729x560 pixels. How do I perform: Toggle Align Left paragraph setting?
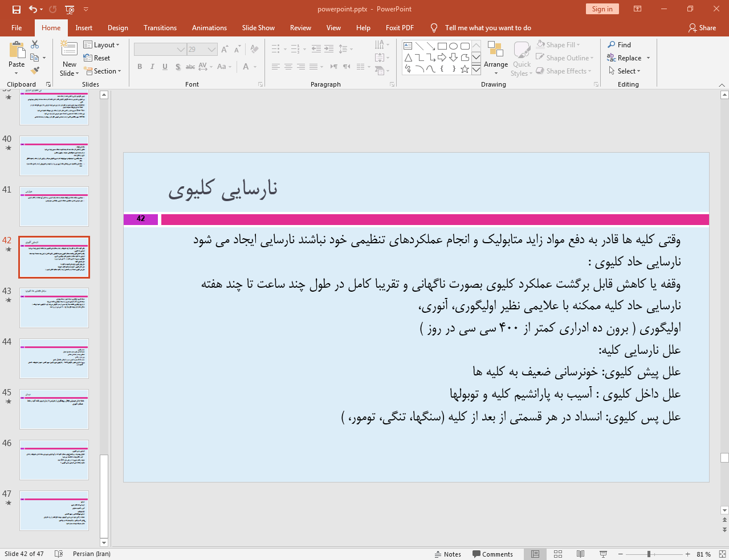(275, 67)
